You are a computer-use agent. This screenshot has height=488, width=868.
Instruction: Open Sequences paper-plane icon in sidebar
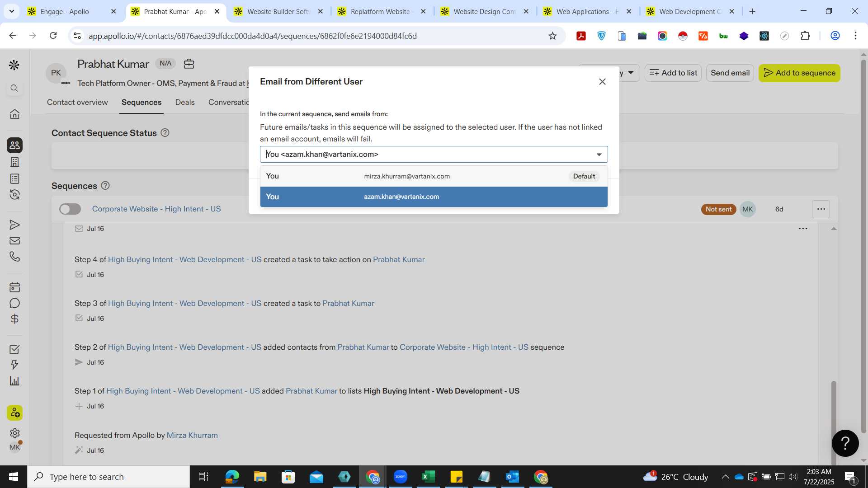14,225
